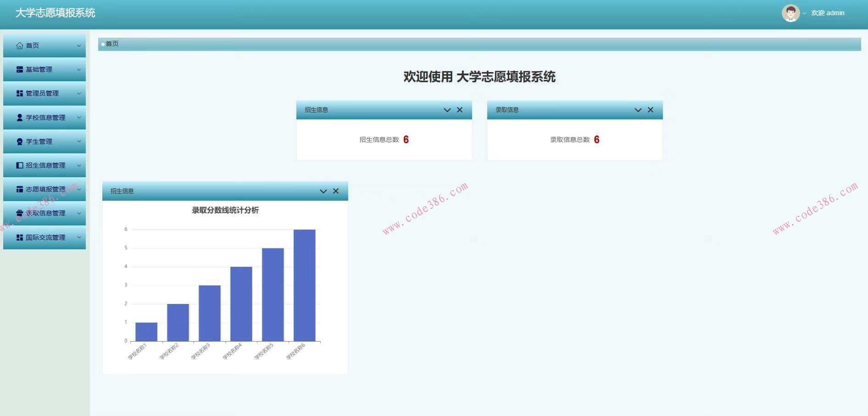
Task: Collapse the 录取信息 summary card
Action: (638, 110)
